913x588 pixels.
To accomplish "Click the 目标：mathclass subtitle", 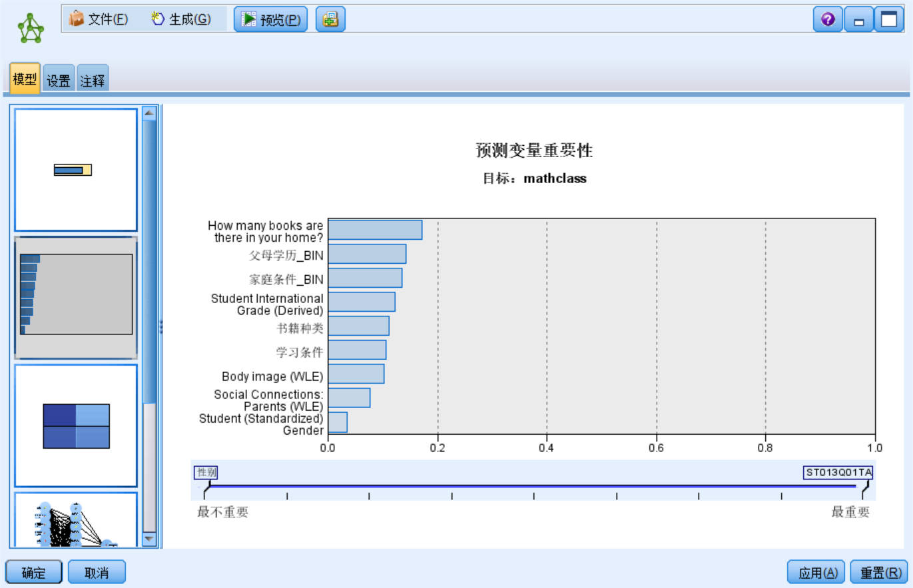I will [x=534, y=178].
